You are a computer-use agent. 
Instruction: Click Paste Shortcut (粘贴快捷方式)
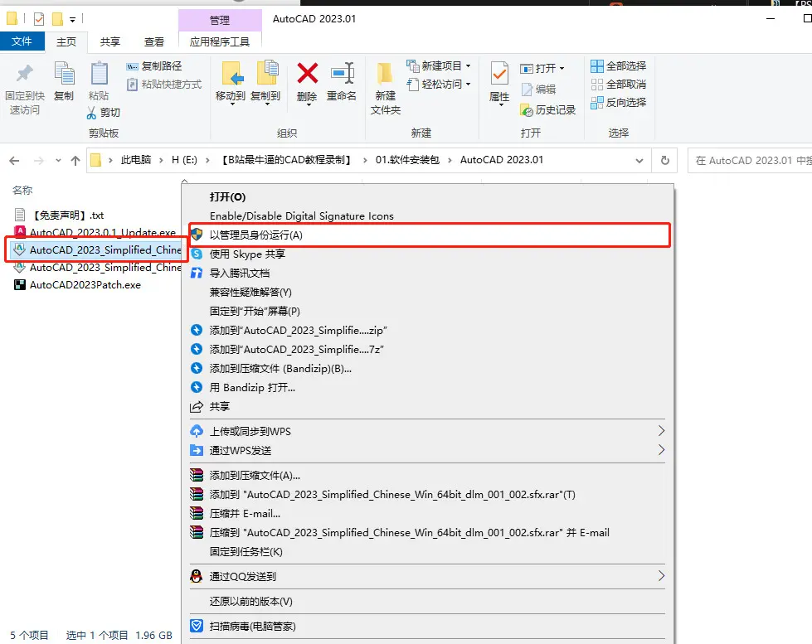coord(164,85)
